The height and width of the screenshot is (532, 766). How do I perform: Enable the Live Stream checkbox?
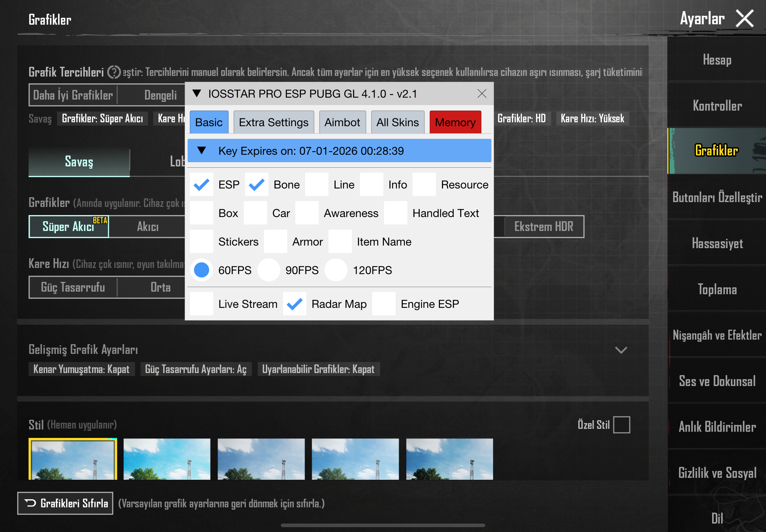pyautogui.click(x=202, y=304)
